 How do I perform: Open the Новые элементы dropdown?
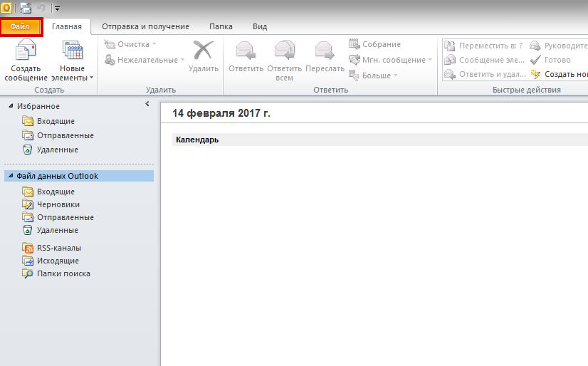tap(73, 62)
